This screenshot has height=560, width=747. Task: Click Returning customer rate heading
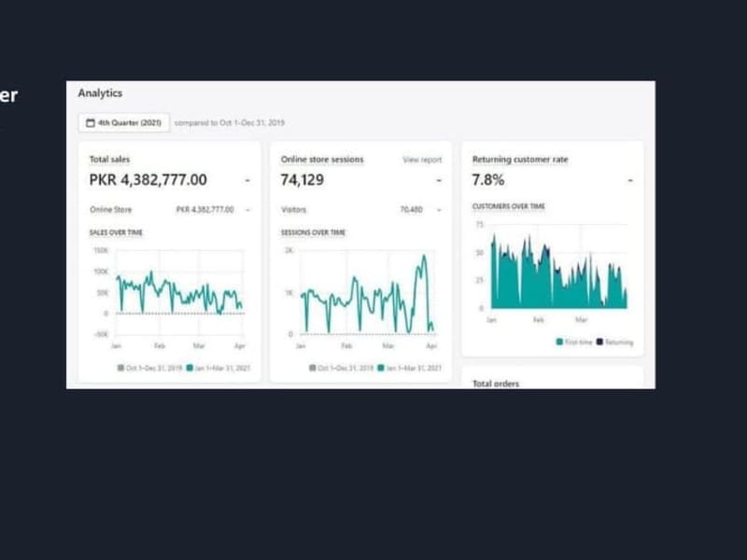tap(520, 160)
